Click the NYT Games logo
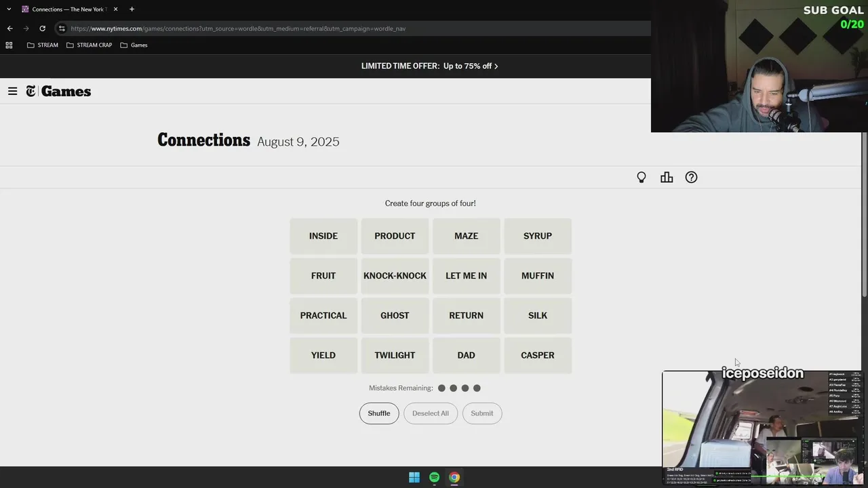The image size is (868, 488). [58, 91]
